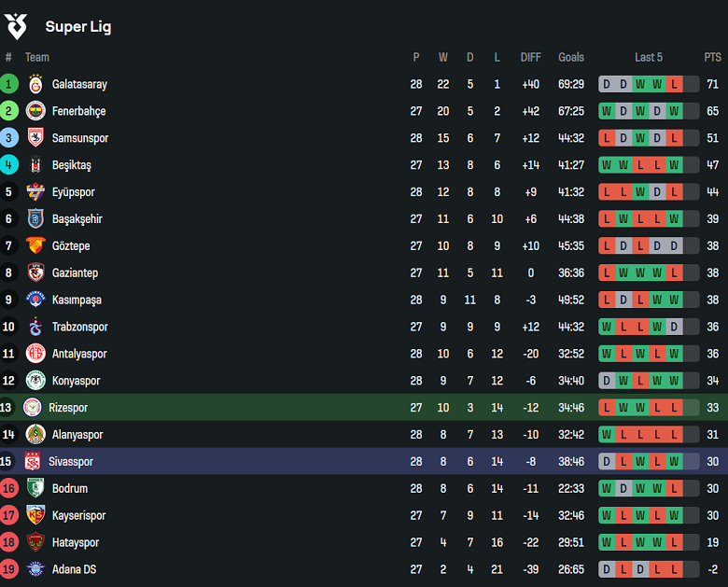
Task: Open the Eyüpspor team link
Action: click(73, 192)
